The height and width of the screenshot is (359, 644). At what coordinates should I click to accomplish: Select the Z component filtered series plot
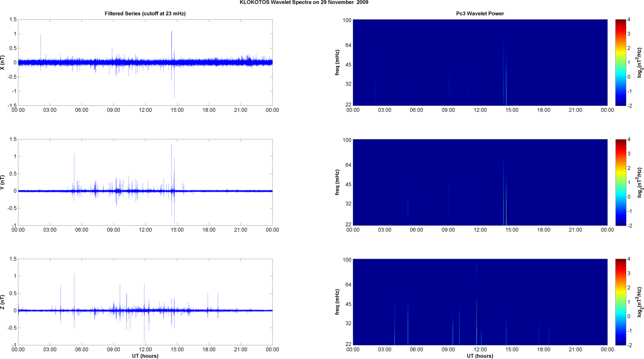pyautogui.click(x=145, y=302)
